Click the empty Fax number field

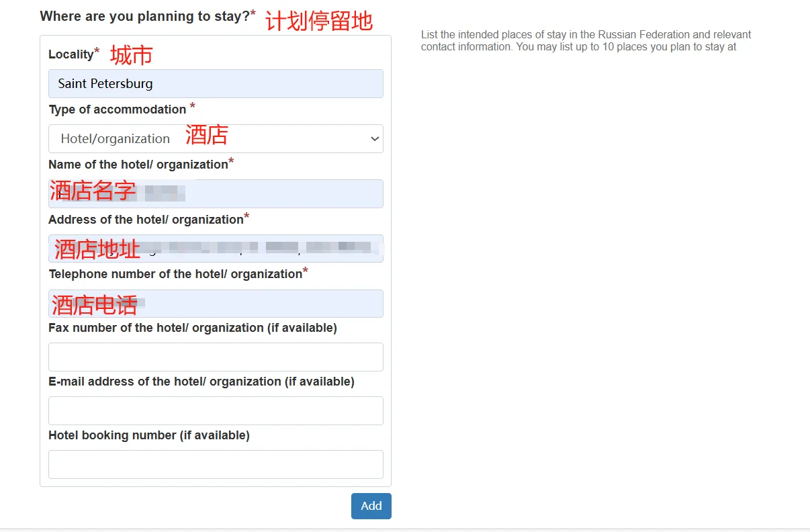click(216, 357)
